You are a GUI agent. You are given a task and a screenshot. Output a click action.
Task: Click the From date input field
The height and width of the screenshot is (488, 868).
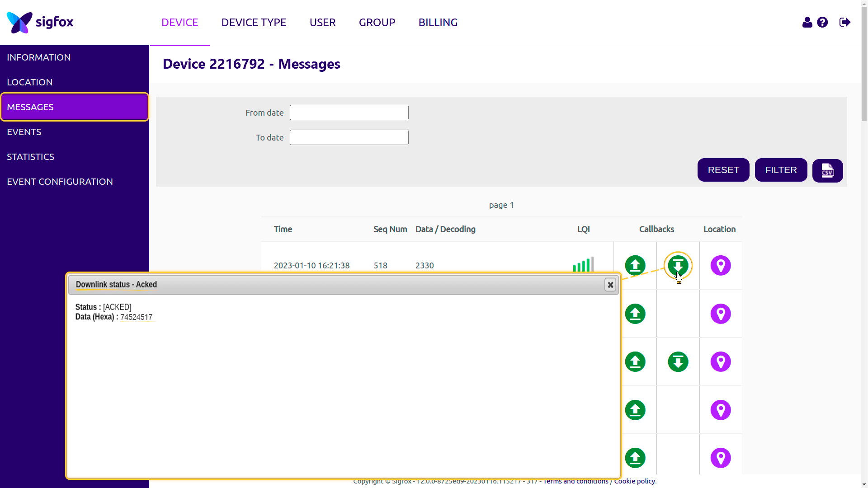pyautogui.click(x=349, y=113)
